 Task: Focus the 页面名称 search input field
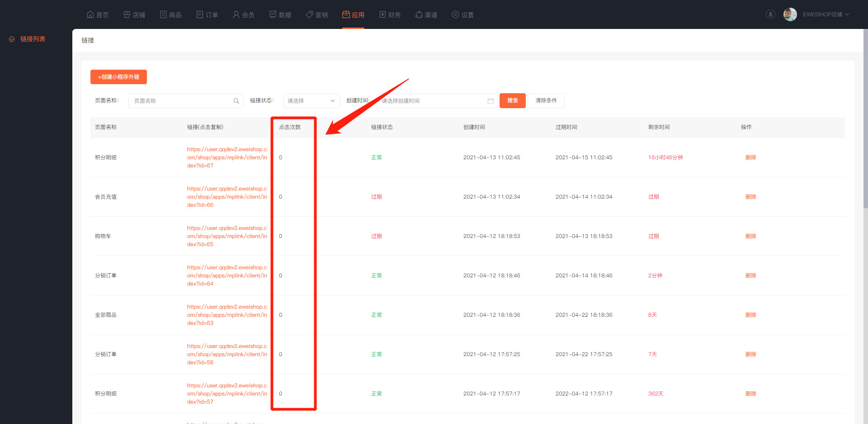[x=181, y=101]
